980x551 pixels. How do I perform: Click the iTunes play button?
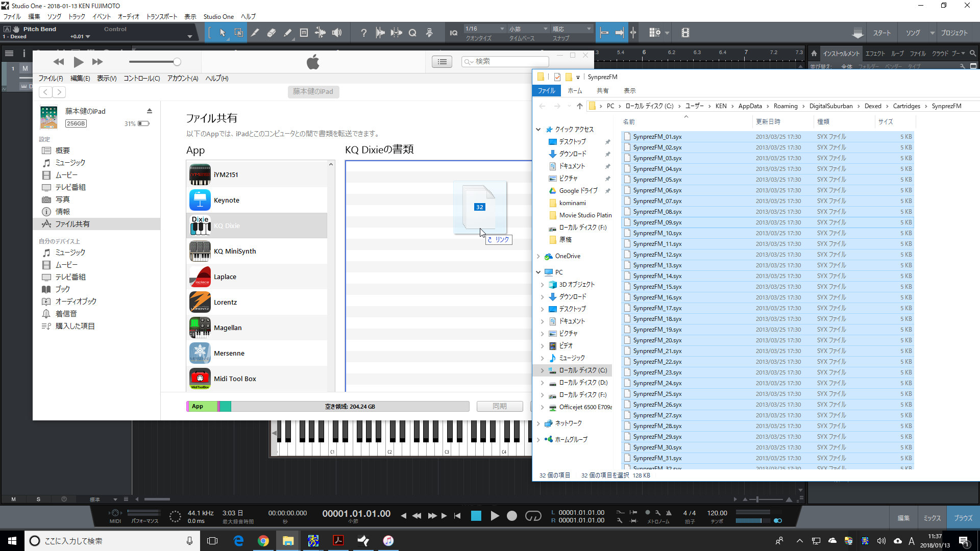click(x=78, y=62)
